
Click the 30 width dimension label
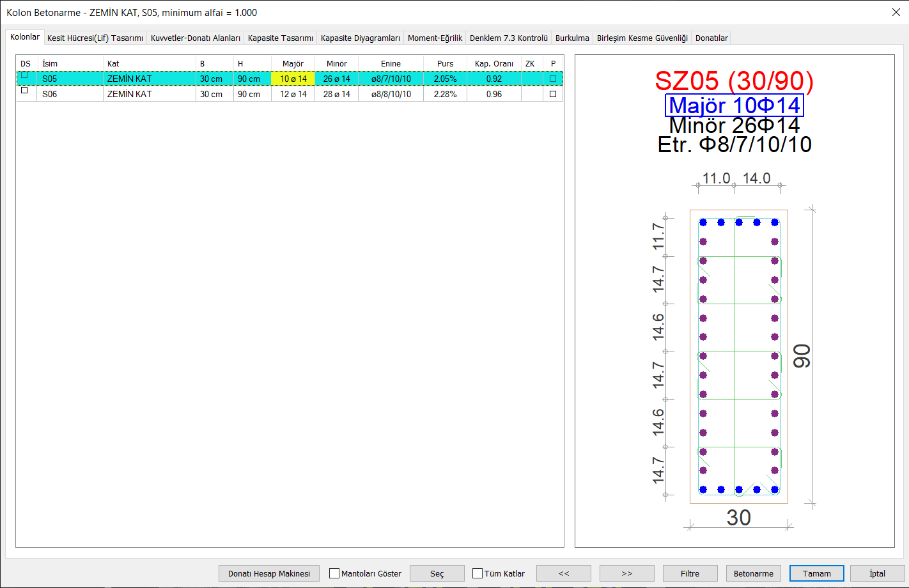[x=738, y=517]
